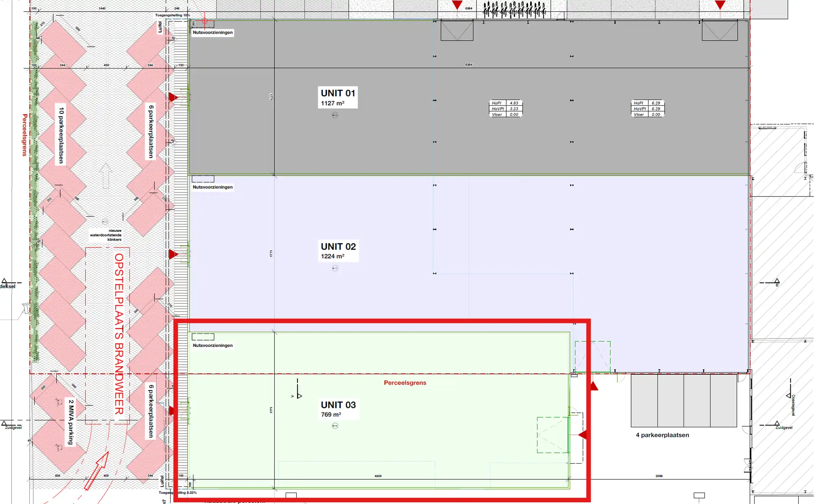Click the bicycle rack symbol at top
The height and width of the screenshot is (504, 815).
(514, 9)
